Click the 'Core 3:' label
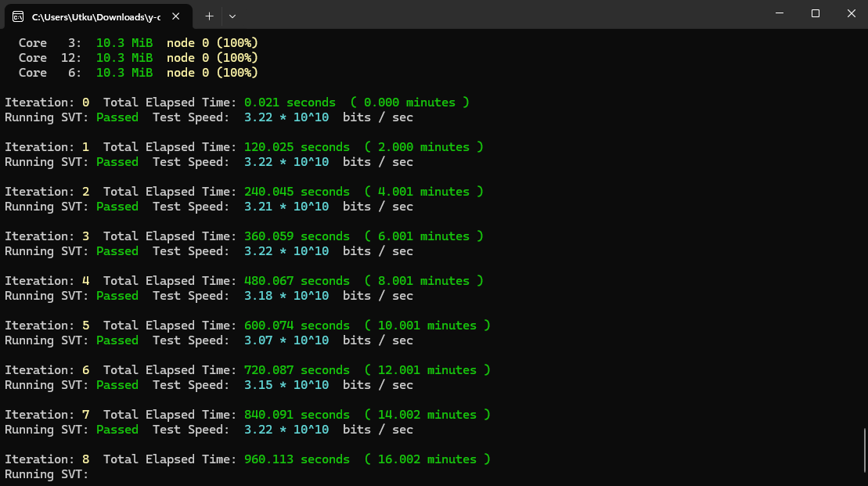This screenshot has width=868, height=486. click(x=50, y=42)
